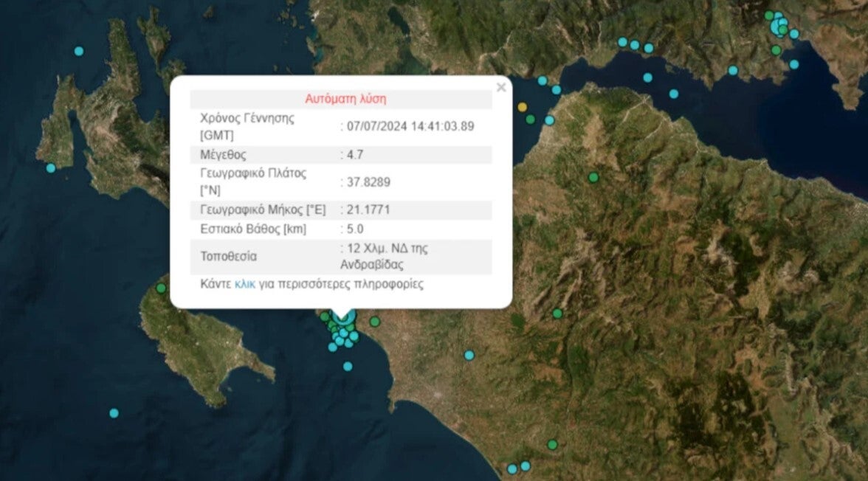Select the lone green marker right of the epicenter cluster
The image size is (868, 481).
click(375, 322)
